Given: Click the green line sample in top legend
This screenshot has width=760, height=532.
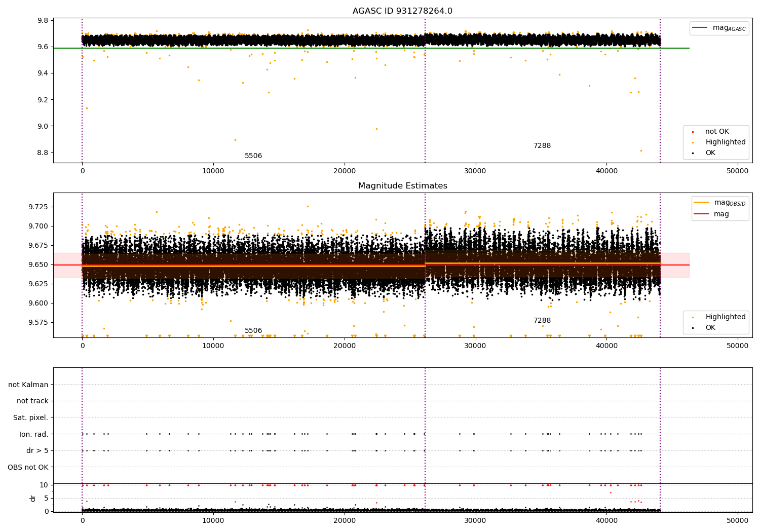Looking at the screenshot, I should (700, 28).
